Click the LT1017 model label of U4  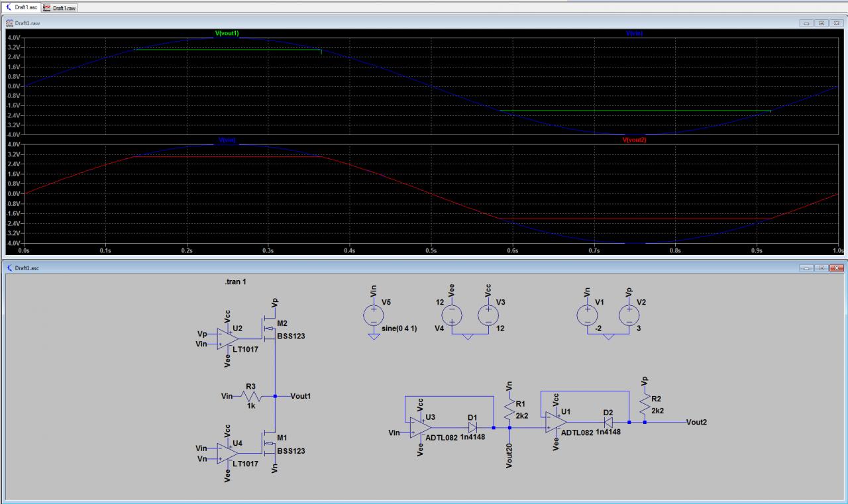(246, 464)
